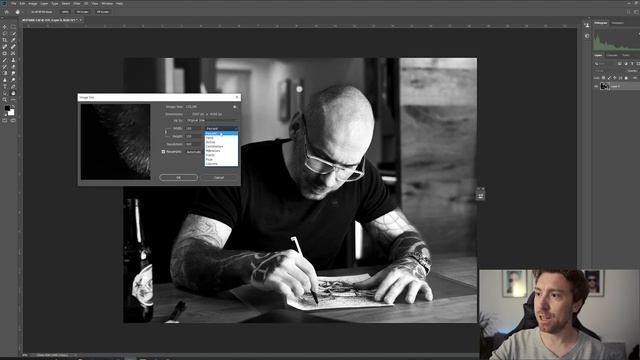Select the Hand tool in toolbox

coord(13,93)
